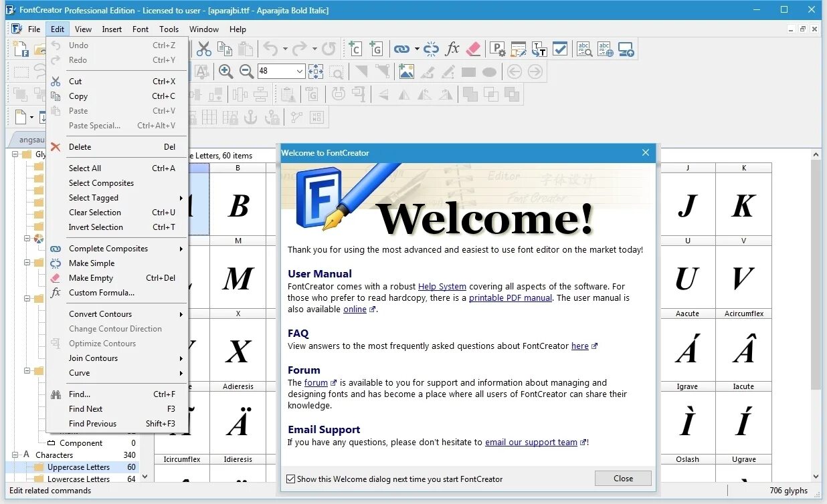The image size is (827, 504).
Task: Open the File menu
Action: point(34,29)
